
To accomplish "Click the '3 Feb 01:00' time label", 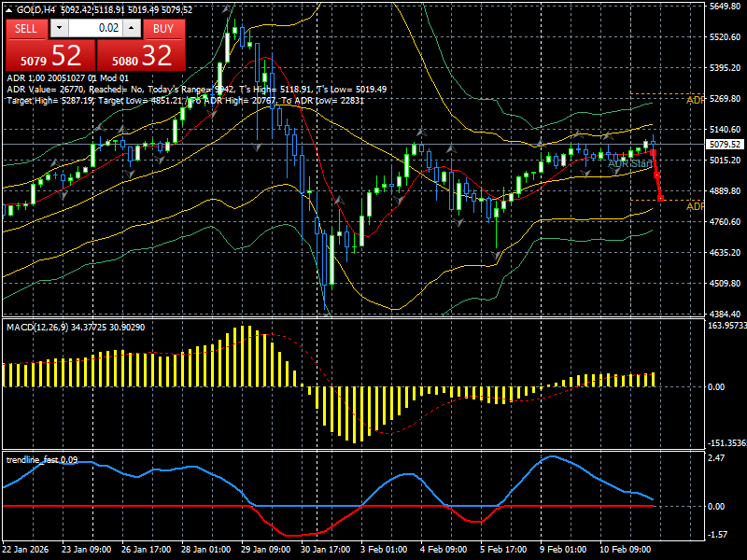I will coord(384,549).
